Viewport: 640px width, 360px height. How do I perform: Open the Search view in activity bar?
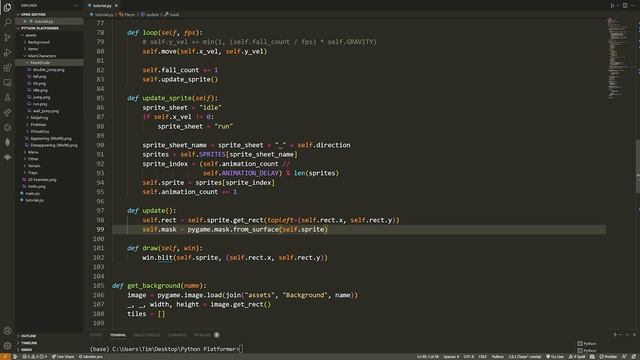(7, 22)
